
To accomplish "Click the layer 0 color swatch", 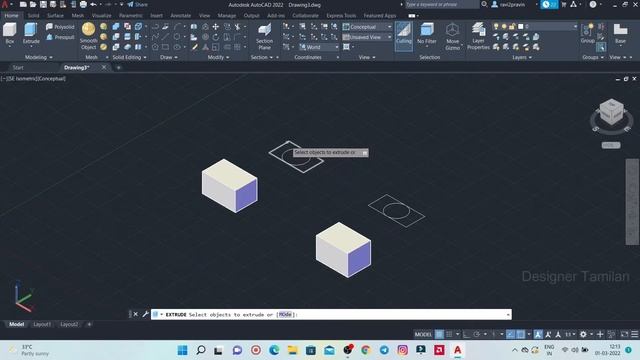I will (x=520, y=27).
